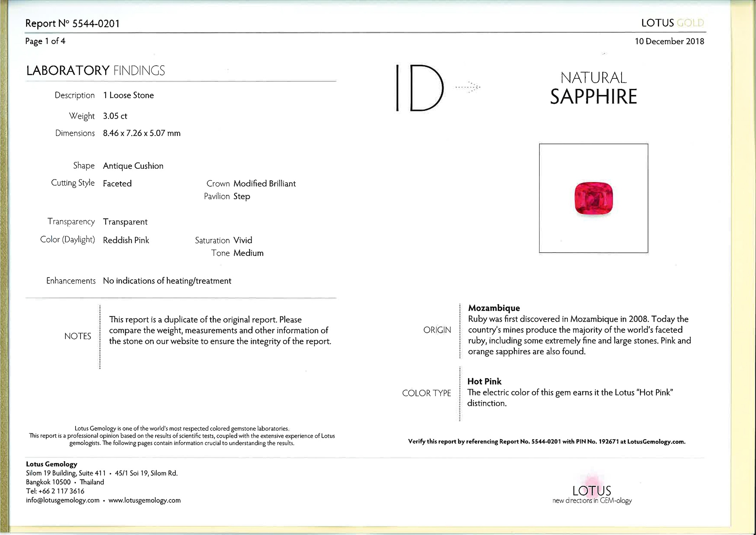756x535 pixels.
Task: Click the Hot Pink color type heading
Action: 484,381
